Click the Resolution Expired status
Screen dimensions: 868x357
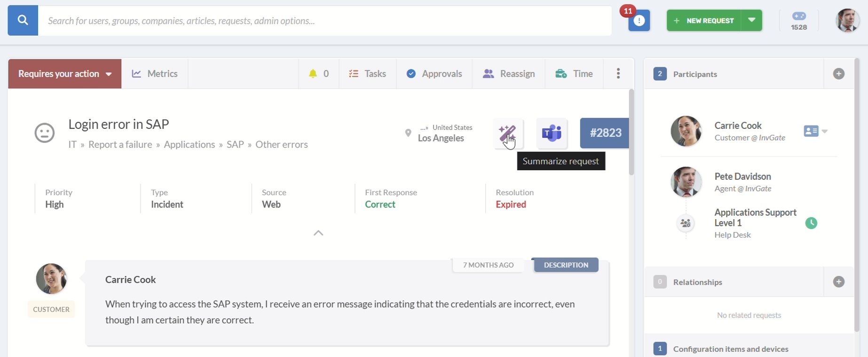511,205
